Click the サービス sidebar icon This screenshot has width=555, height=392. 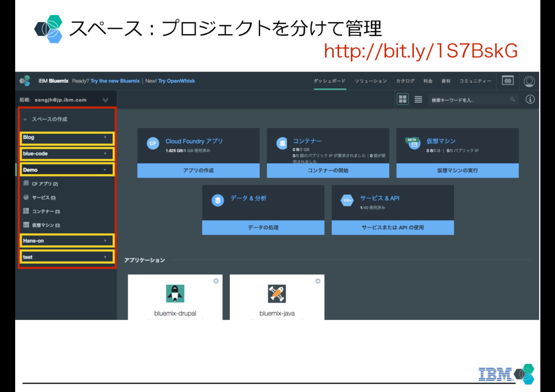pos(26,197)
